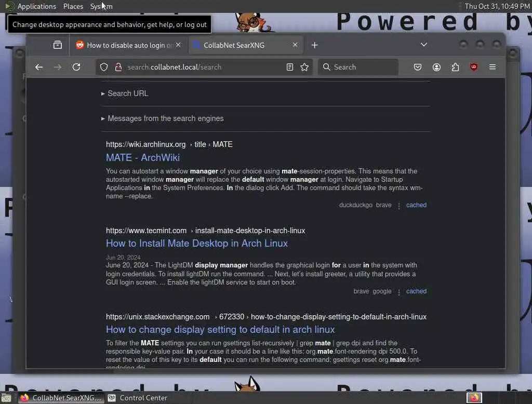Open the tracking protection shield icon

[104, 67]
